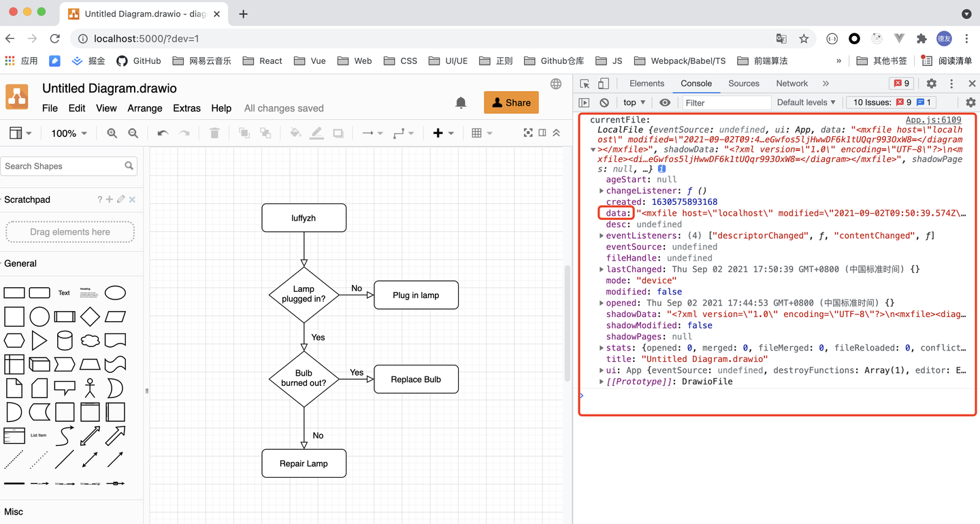This screenshot has height=524, width=980.
Task: Click the globe language icon
Action: (x=556, y=84)
